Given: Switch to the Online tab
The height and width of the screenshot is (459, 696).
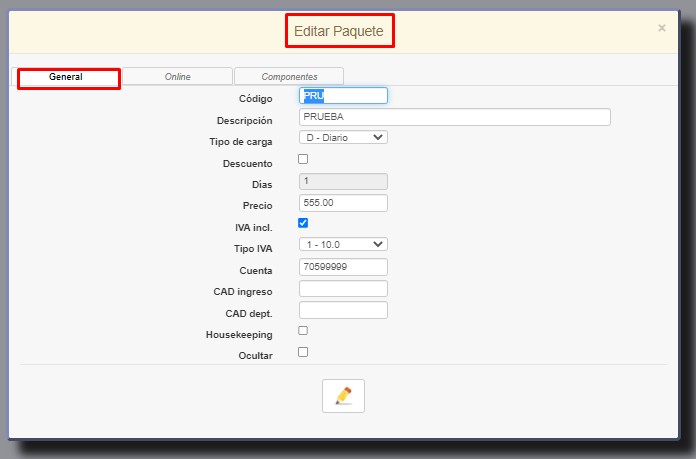Looking at the screenshot, I should 177,77.
